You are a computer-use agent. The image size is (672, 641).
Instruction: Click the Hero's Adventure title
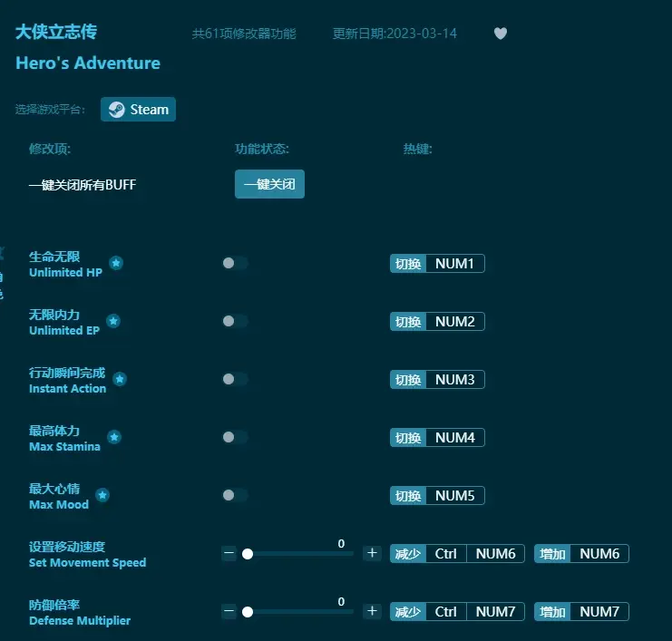tap(88, 63)
